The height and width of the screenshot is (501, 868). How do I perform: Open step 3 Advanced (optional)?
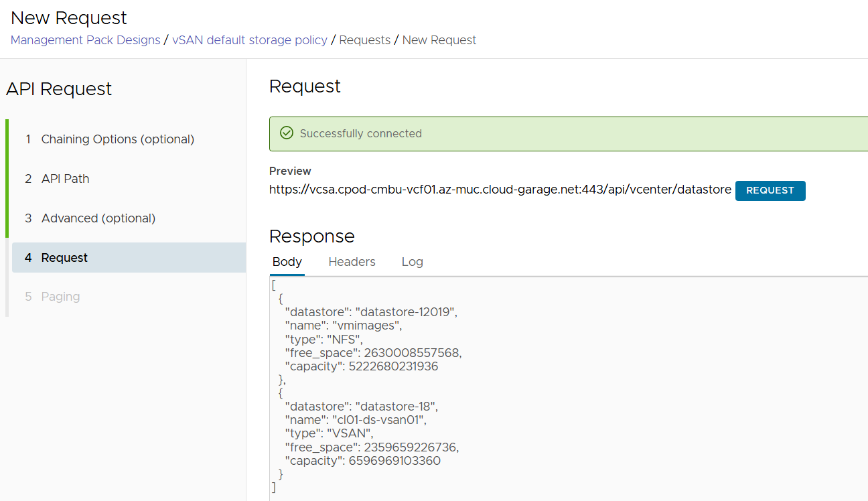pos(98,218)
